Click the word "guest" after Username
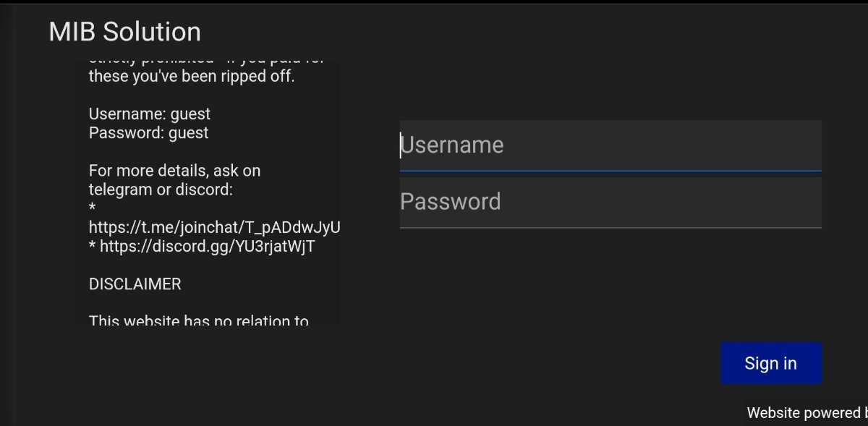Screen dimensions: 868x426 tap(190, 114)
